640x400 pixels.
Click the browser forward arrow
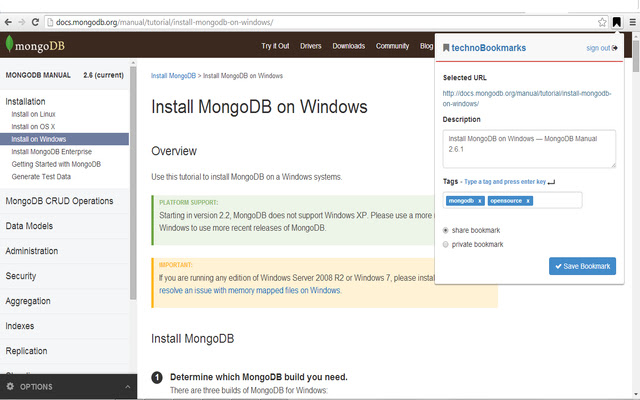22,22
